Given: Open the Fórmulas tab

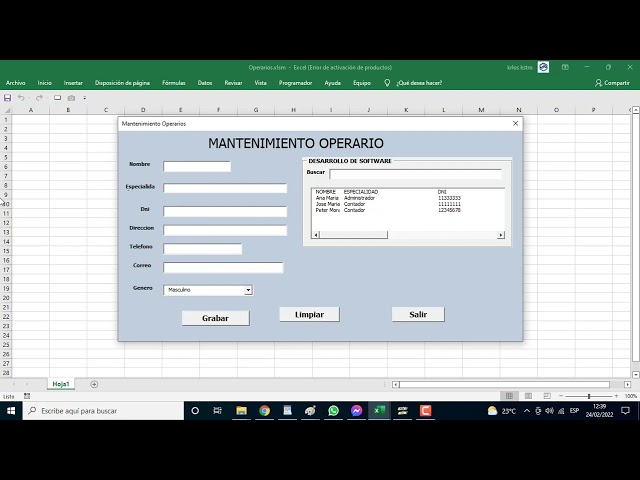Looking at the screenshot, I should (173, 83).
